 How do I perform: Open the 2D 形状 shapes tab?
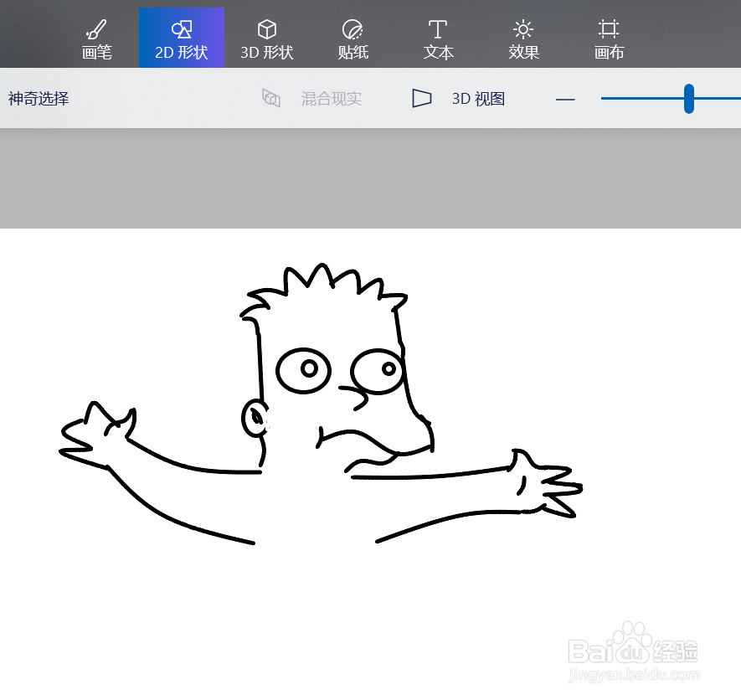pyautogui.click(x=182, y=38)
